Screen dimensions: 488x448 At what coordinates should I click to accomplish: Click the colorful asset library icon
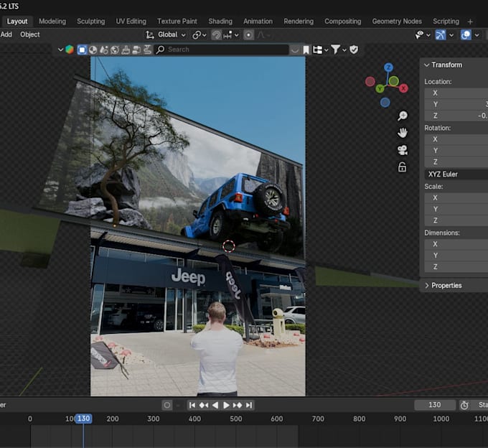pyautogui.click(x=70, y=50)
